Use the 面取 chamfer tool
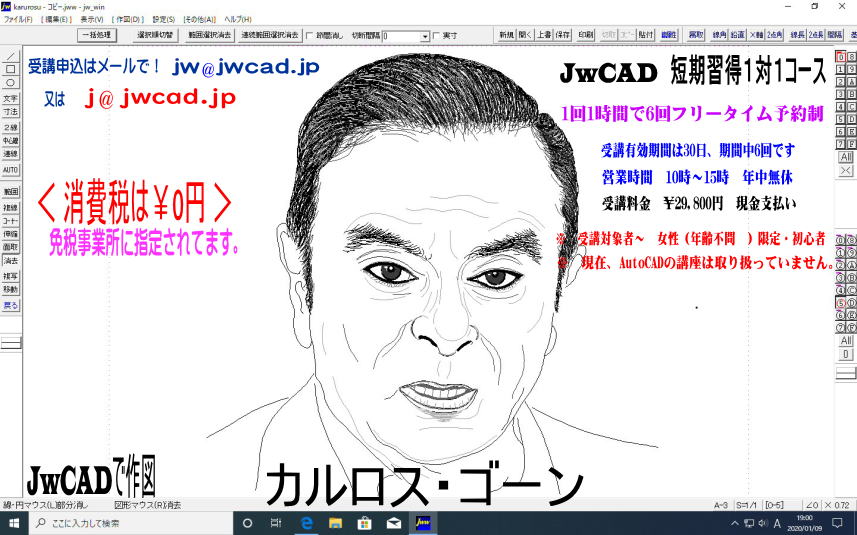Image resolution: width=857 pixels, height=535 pixels. pos(10,247)
